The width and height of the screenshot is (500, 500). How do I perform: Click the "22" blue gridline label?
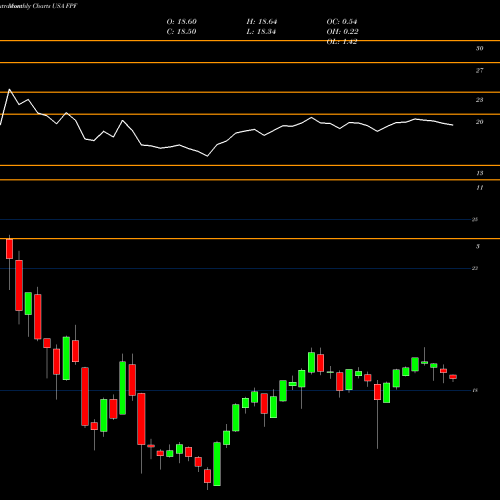(x=475, y=268)
